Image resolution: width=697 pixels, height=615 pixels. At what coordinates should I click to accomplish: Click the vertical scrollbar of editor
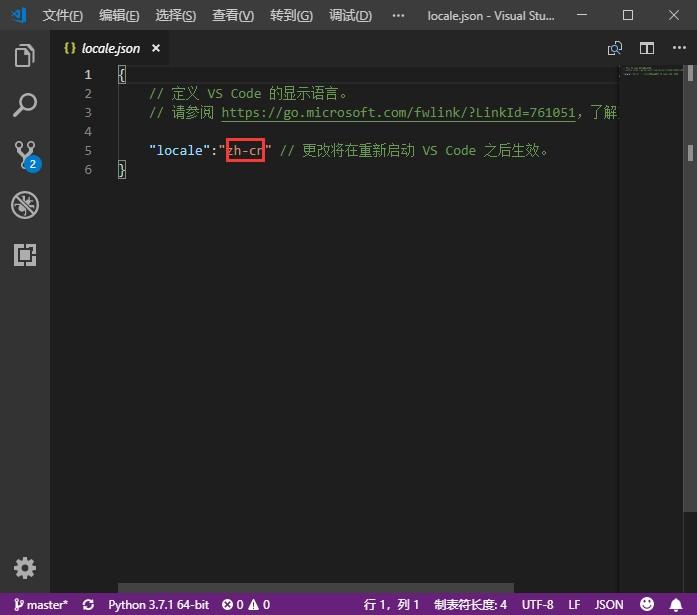tap(690, 289)
